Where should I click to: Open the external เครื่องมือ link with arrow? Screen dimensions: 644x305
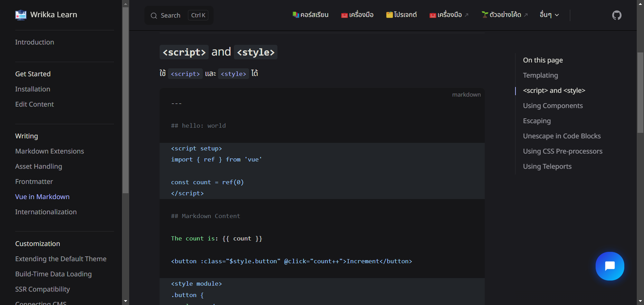click(x=449, y=15)
